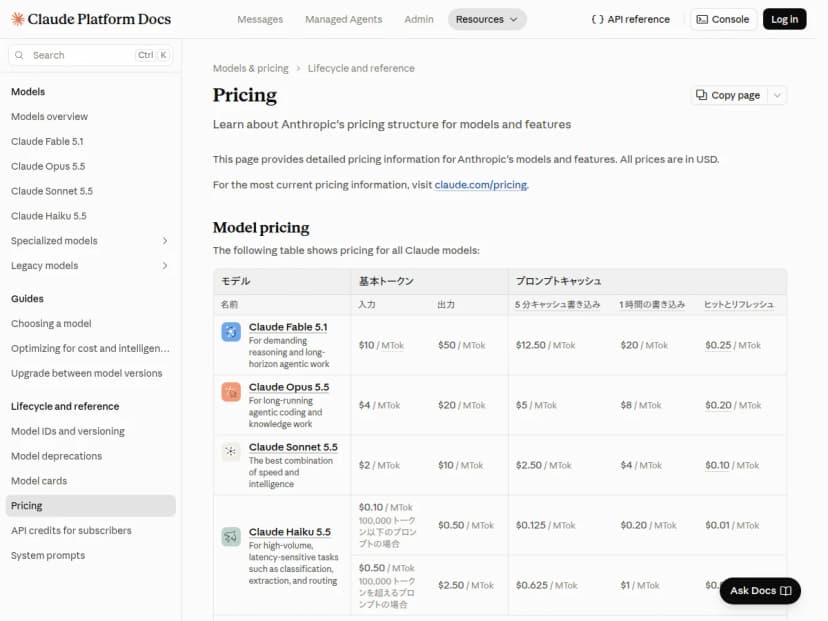Image resolution: width=828 pixels, height=621 pixels.
Task: Open Model deprecations page
Action: coord(57,456)
